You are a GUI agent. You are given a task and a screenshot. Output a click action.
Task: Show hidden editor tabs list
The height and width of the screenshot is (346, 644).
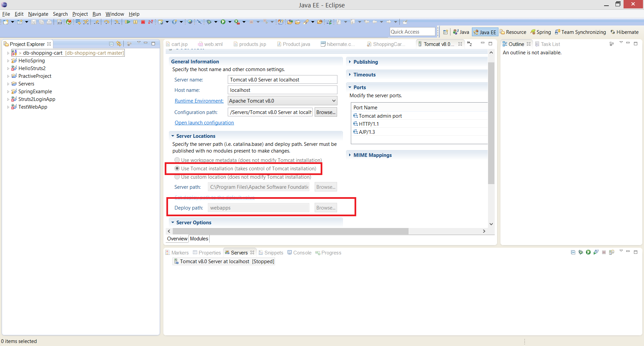click(470, 44)
